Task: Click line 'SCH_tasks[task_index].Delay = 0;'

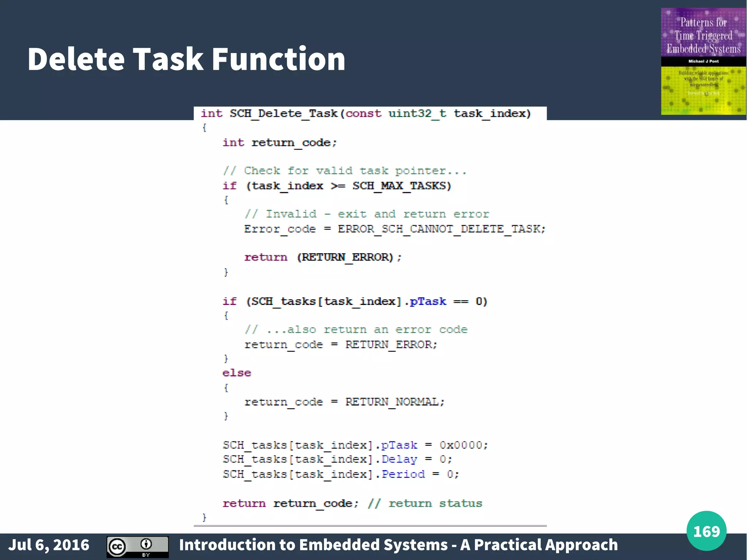Action: 337,459
